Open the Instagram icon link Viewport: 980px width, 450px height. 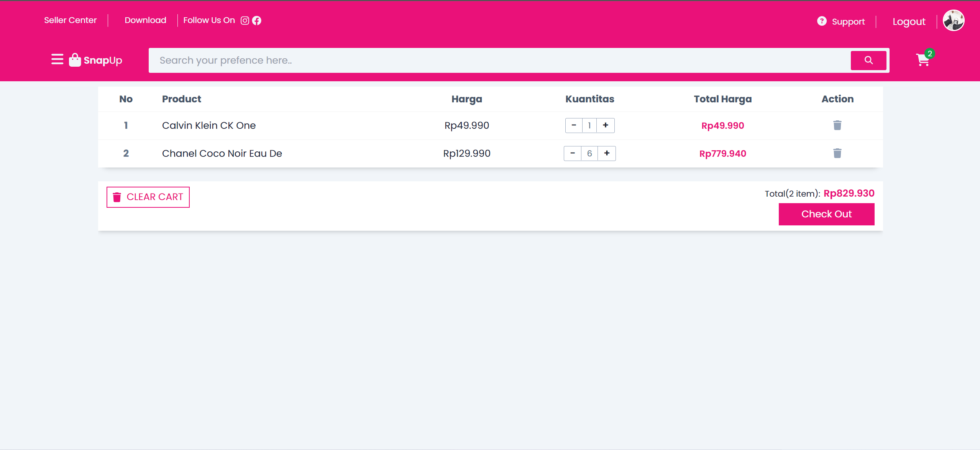click(245, 20)
